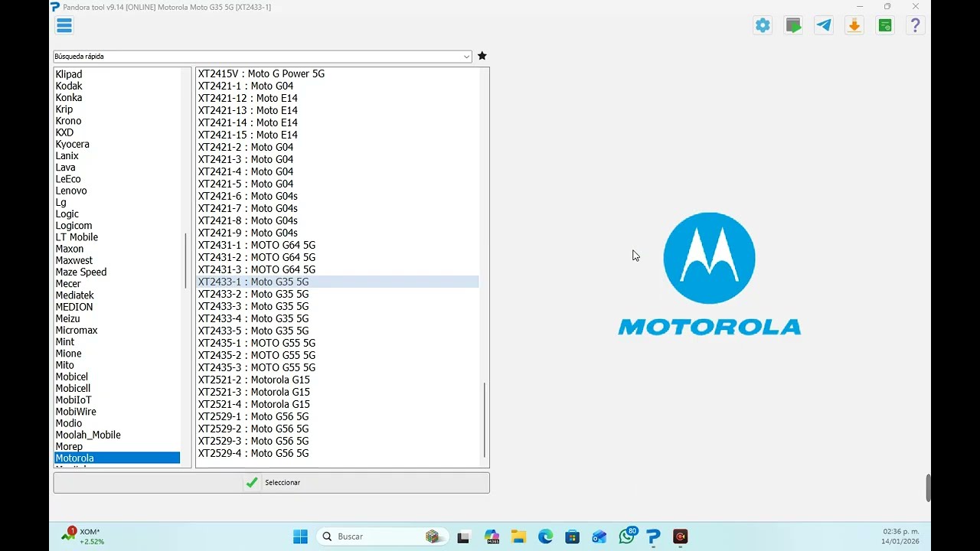980x551 pixels.
Task: Select XT2435-2 : MOTO G55 5G
Action: (x=256, y=355)
